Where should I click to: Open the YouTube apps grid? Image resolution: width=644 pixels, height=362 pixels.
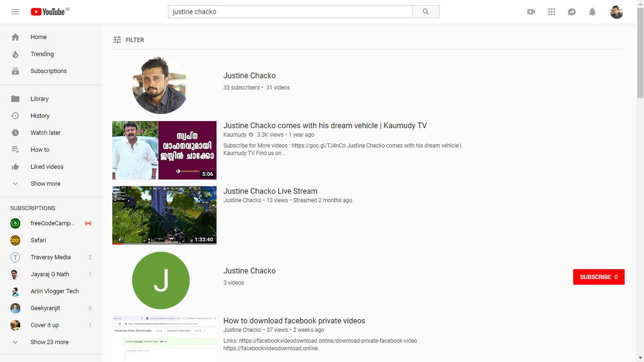click(551, 12)
